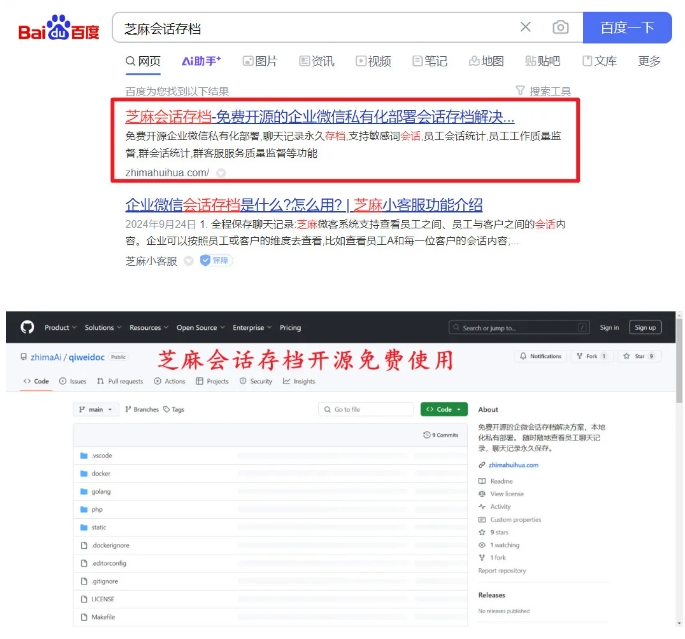Click the icon beside zhimahuihua.com URL
685x639 pixels.
coord(221,173)
